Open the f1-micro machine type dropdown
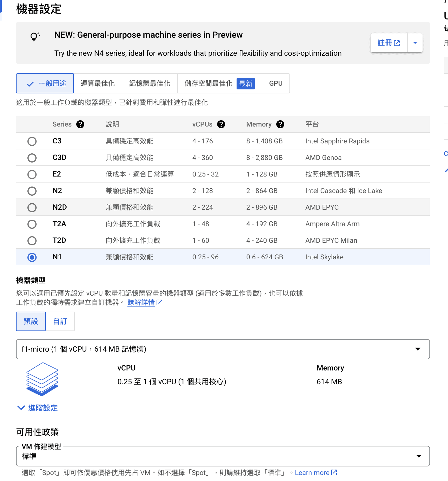The height and width of the screenshot is (481, 448). point(223,349)
